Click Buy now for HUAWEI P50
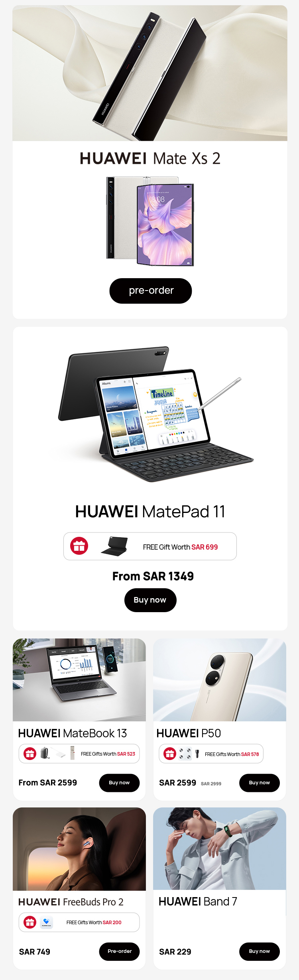299x980 pixels. tap(259, 783)
